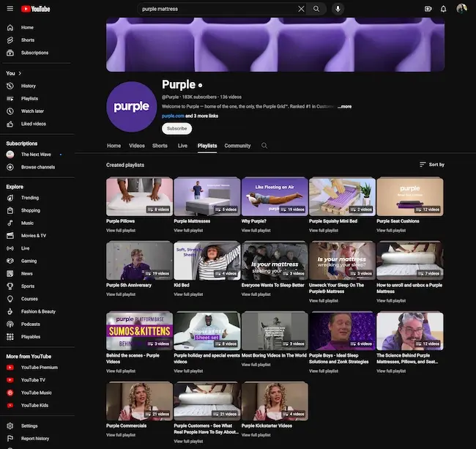Start voice search with microphone

point(338,9)
